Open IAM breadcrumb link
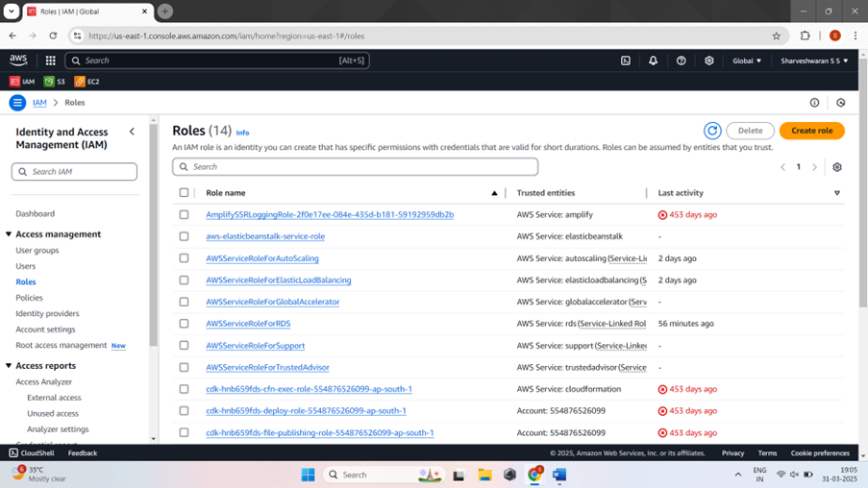 pos(39,103)
